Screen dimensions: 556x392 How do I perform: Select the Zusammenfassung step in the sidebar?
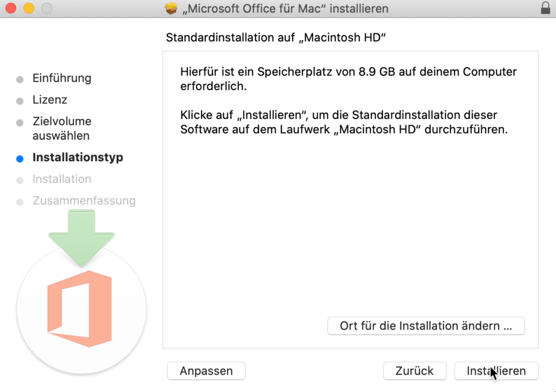pos(85,201)
